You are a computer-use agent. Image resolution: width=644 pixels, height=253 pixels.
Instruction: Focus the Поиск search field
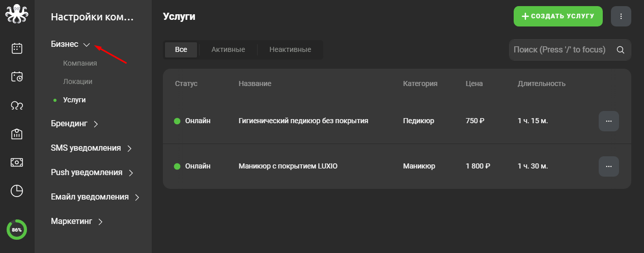(570, 50)
